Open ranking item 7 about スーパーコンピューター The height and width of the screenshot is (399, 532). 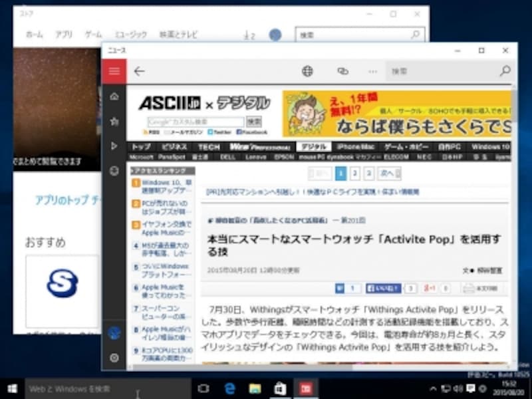(163, 312)
